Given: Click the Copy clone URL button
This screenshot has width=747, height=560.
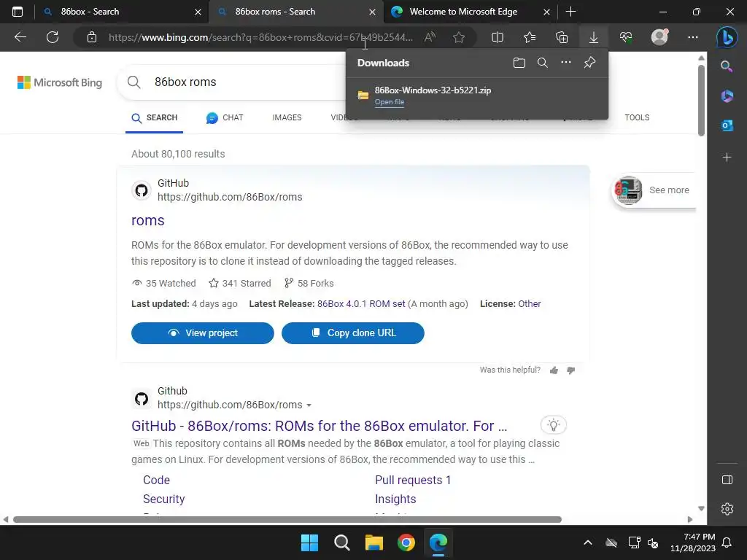Looking at the screenshot, I should point(352,332).
